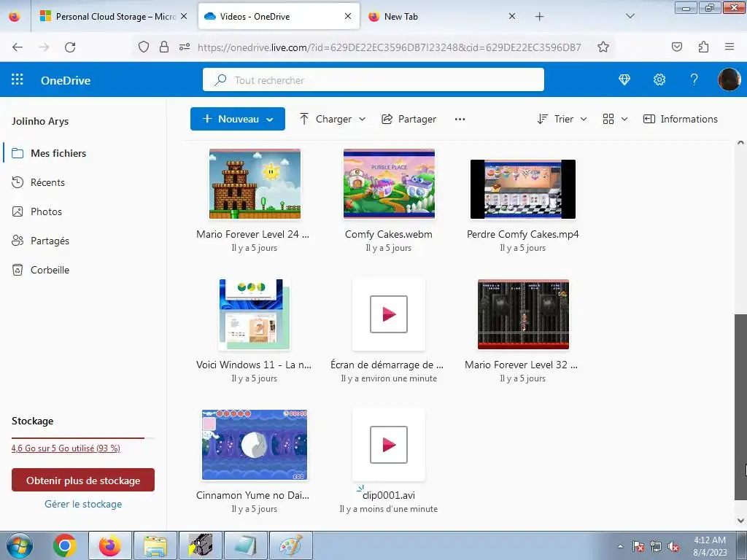
Task: Open site permissions icon in address bar
Action: 185,47
